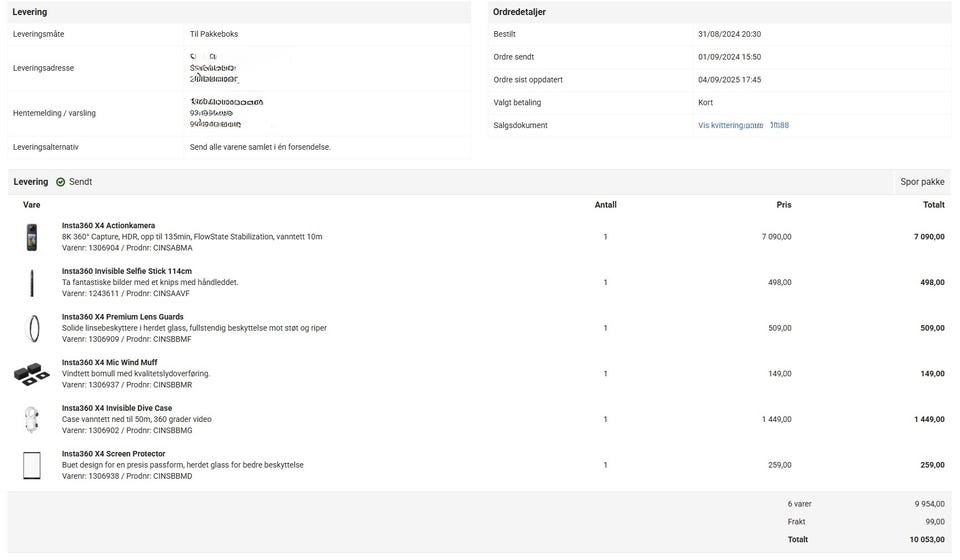Click the Pris column header
Viewport: 960px width, 560px height.
point(784,205)
